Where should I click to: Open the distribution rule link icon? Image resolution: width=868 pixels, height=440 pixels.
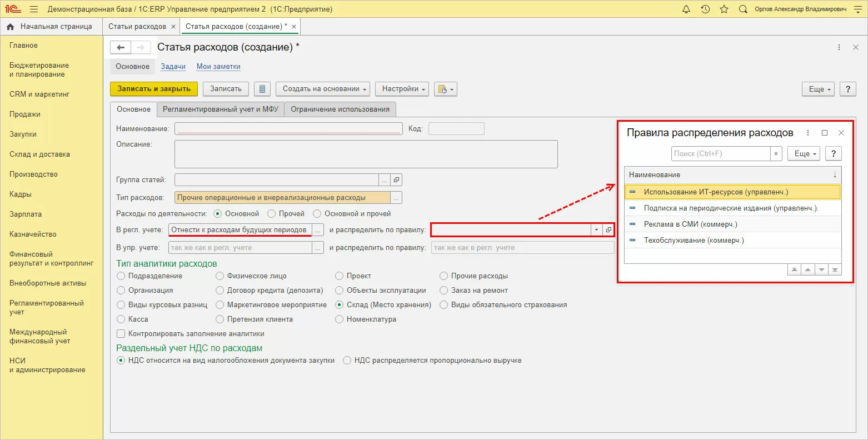pos(608,230)
